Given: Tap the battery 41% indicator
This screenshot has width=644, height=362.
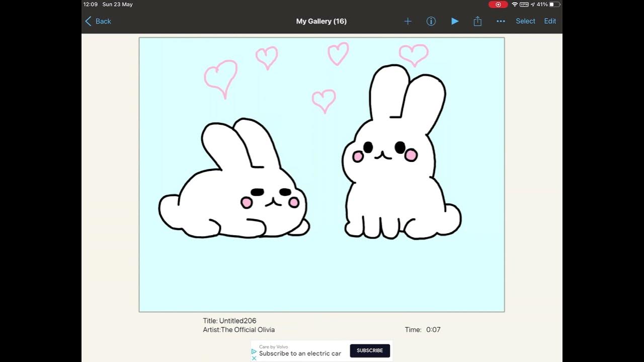Looking at the screenshot, I should click(548, 5).
